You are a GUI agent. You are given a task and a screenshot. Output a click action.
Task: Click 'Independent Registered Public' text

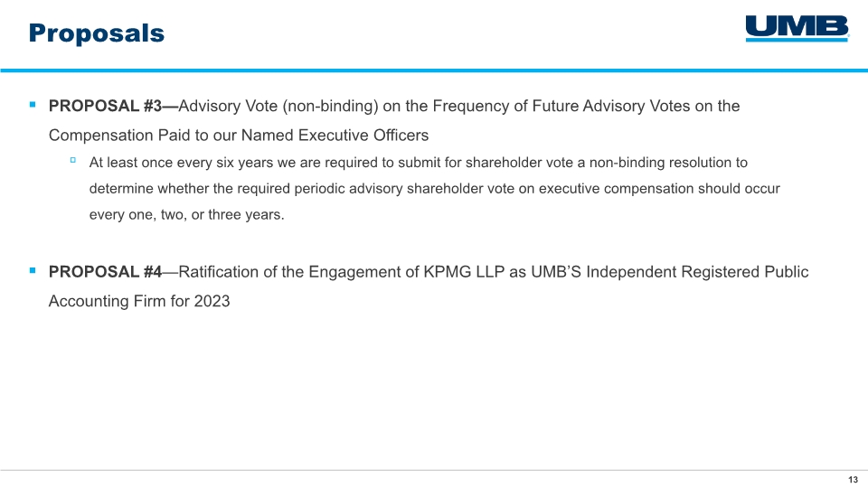click(x=697, y=272)
